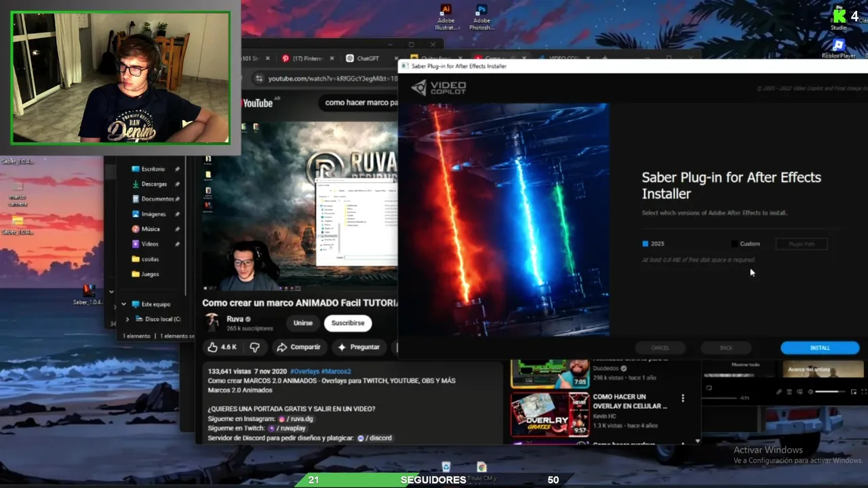The height and width of the screenshot is (488, 868).
Task: Check the Custom install checkbox
Action: click(x=734, y=244)
